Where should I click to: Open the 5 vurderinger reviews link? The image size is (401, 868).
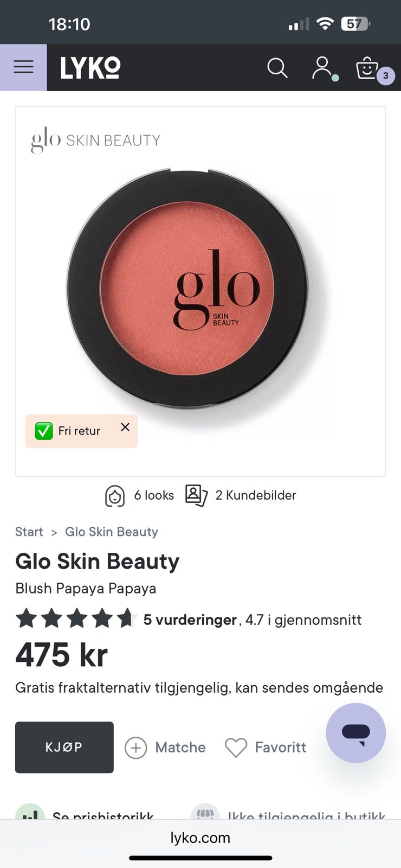(x=190, y=620)
